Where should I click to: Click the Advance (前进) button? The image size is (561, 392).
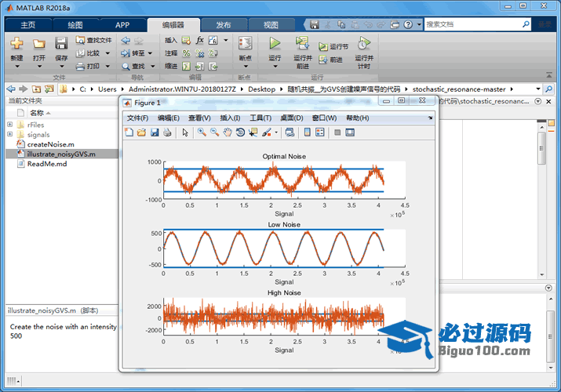(331, 60)
